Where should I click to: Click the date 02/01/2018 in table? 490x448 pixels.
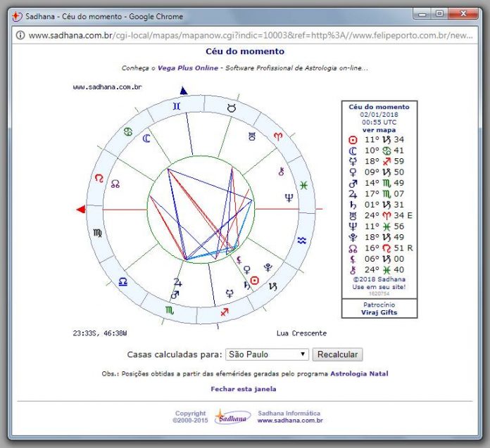(379, 115)
